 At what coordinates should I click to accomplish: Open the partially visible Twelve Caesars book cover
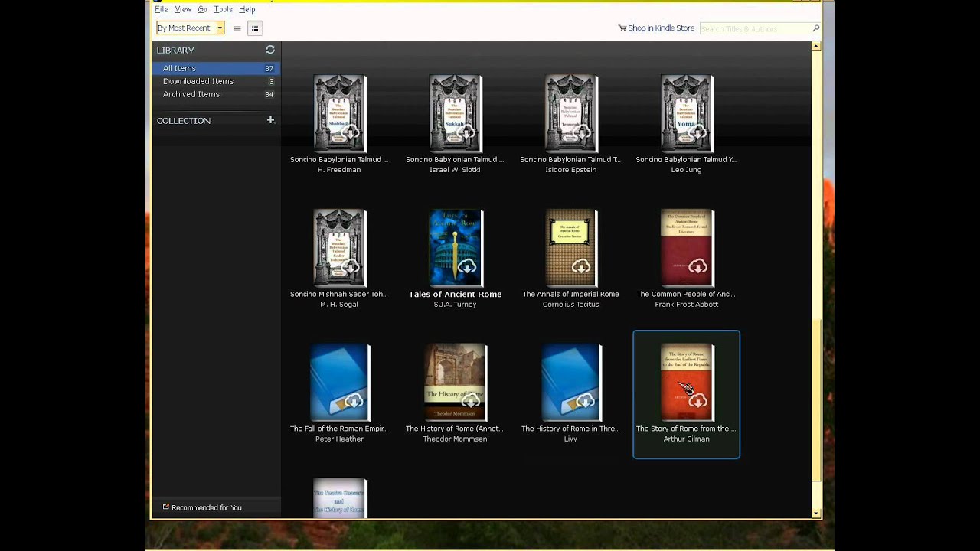[340, 497]
